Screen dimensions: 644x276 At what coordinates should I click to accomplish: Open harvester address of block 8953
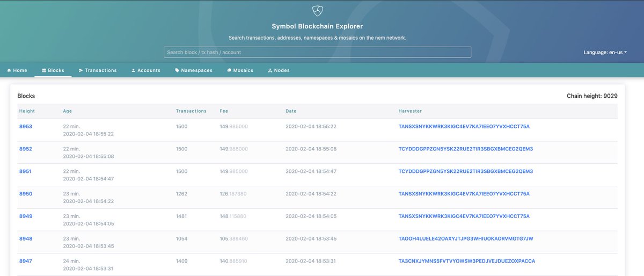click(464, 127)
